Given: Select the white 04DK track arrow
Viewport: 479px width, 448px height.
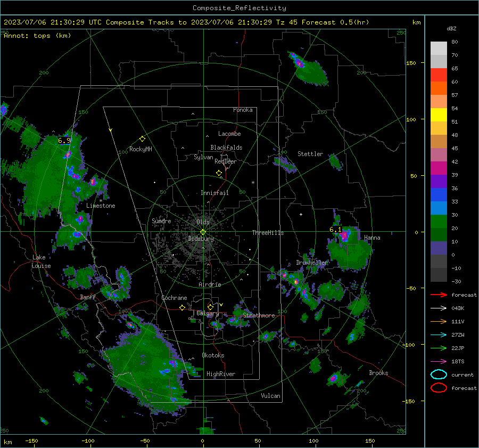Looking at the screenshot, I should coord(439,308).
